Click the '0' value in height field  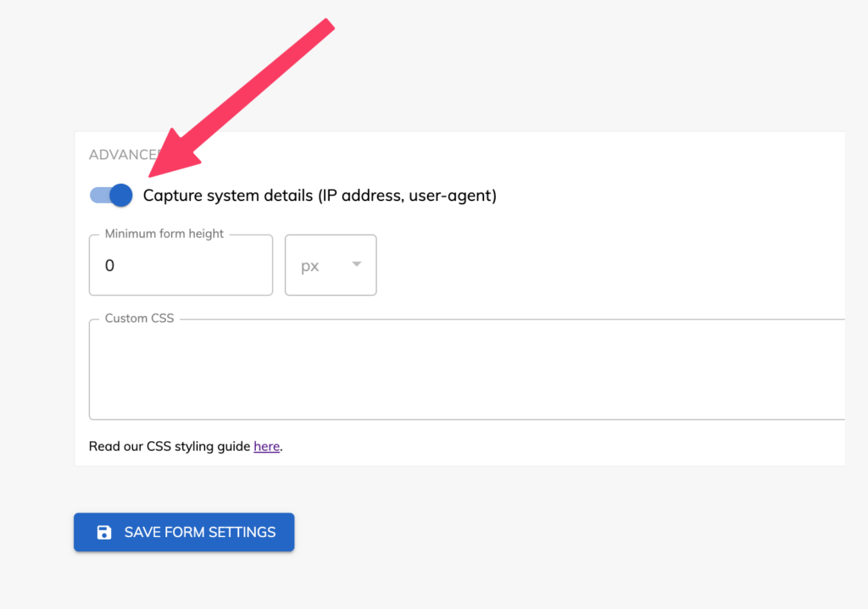110,266
